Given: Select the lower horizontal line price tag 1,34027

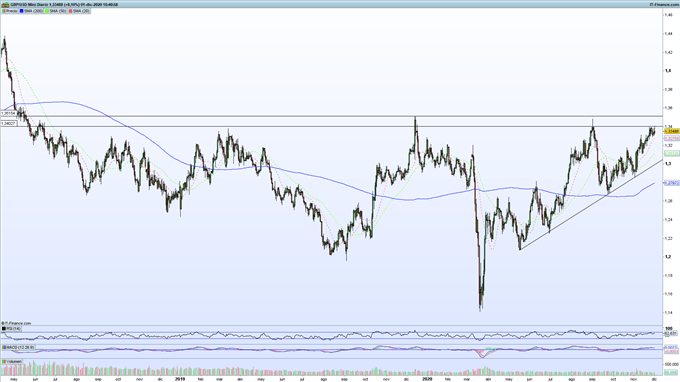Looking at the screenshot, I should click(8, 124).
